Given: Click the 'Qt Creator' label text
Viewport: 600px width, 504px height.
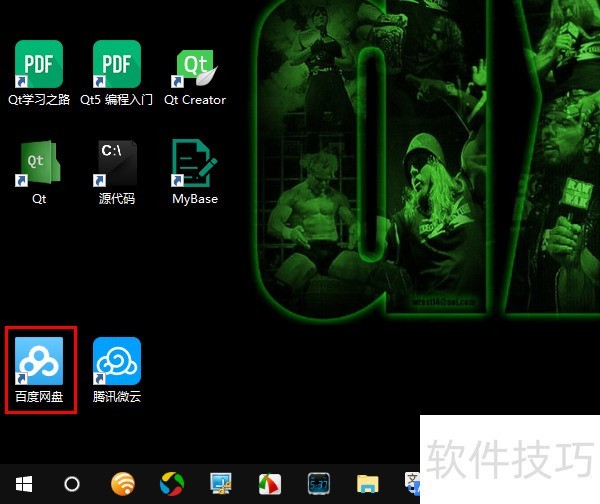Looking at the screenshot, I should pyautogui.click(x=195, y=100).
